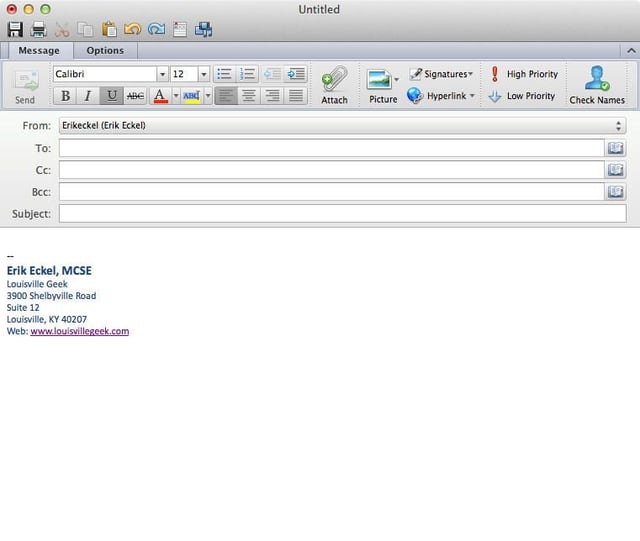Image resolution: width=640 pixels, height=541 pixels.
Task: Click the Louisville Geek signature line
Action: point(37,284)
